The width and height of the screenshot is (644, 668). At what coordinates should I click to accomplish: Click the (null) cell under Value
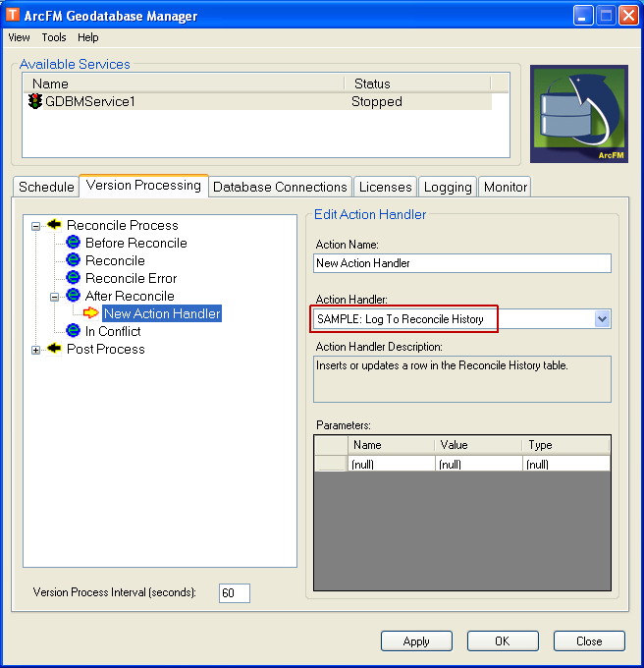[479, 464]
